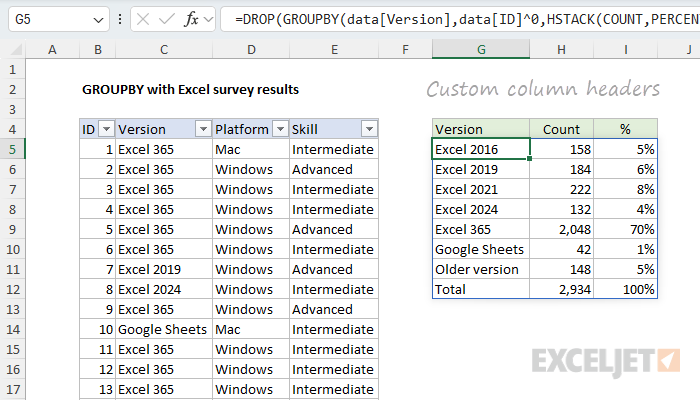Select cell 'Excel 2016' in summary

pyautogui.click(x=481, y=149)
